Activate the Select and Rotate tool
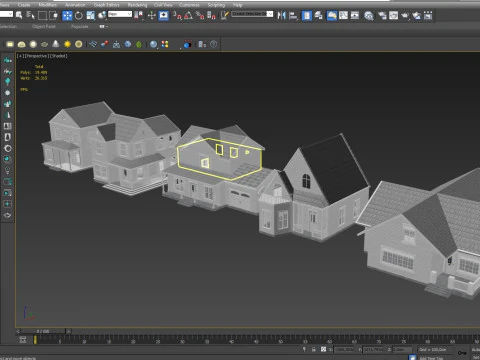This screenshot has height=360, width=480. click(79, 15)
